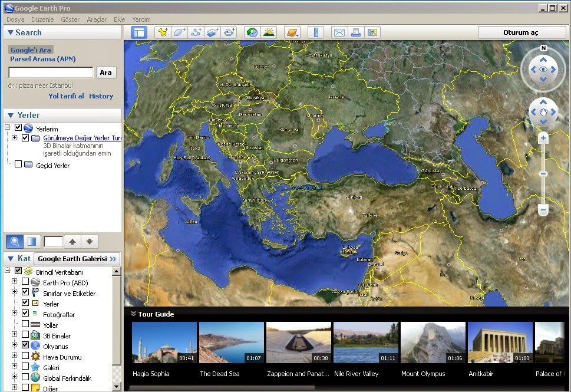Play the Anıtkabir tour thumbnail
The width and height of the screenshot is (571, 392).
tap(500, 342)
